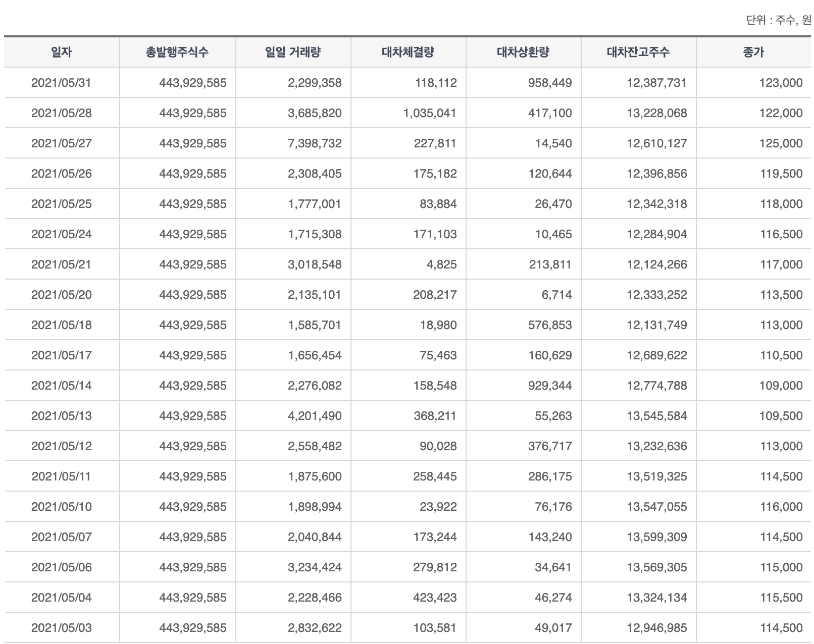The width and height of the screenshot is (814, 644).
Task: Select the date cell 2021/05/06
Action: [x=62, y=567]
